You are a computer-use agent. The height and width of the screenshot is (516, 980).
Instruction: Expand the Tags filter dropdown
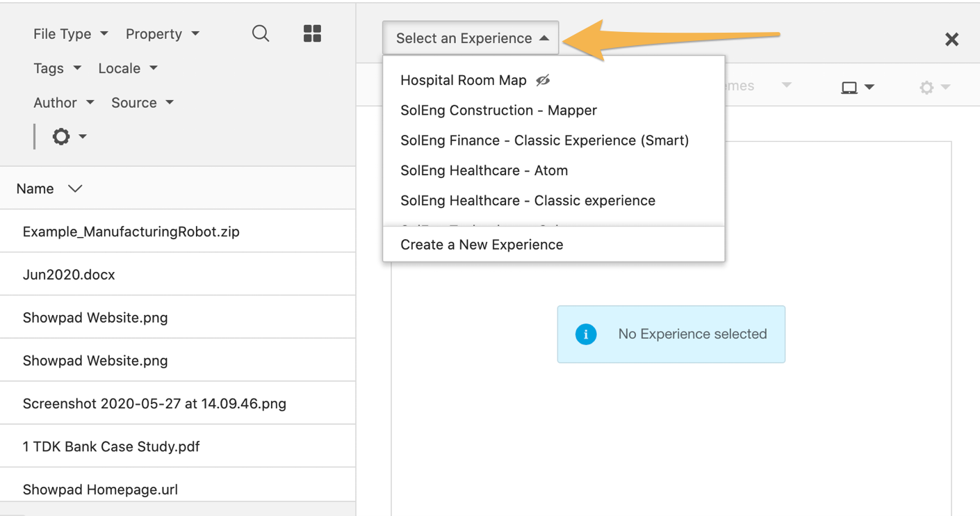coord(57,68)
